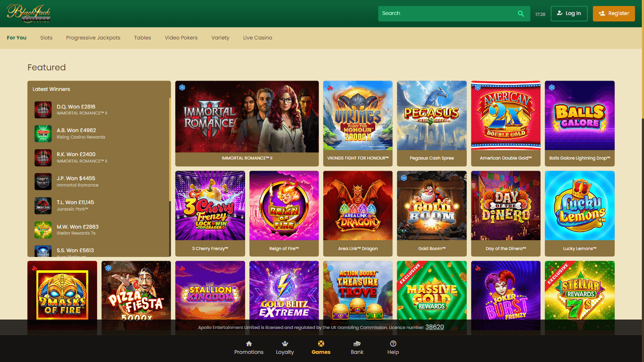Switch to the Tables tab
Viewport: 644px width, 362px height.
click(x=143, y=38)
